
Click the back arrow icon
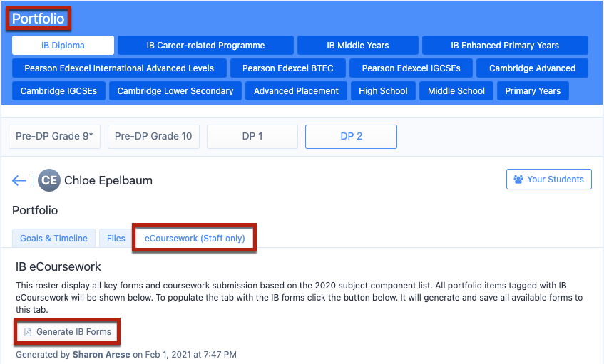click(19, 181)
